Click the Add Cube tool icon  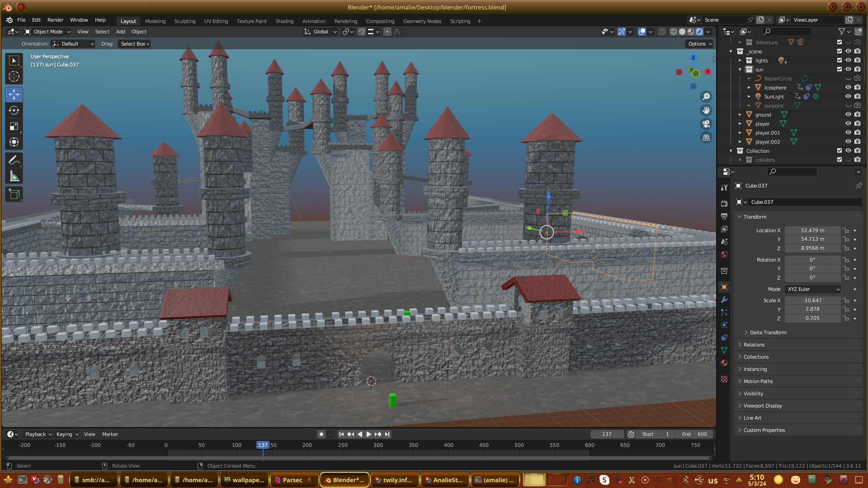(14, 194)
